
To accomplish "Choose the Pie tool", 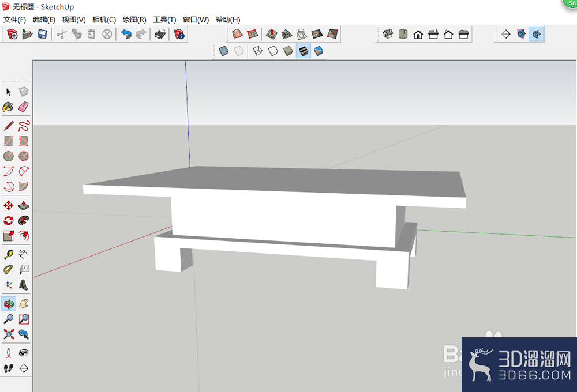I will (24, 186).
